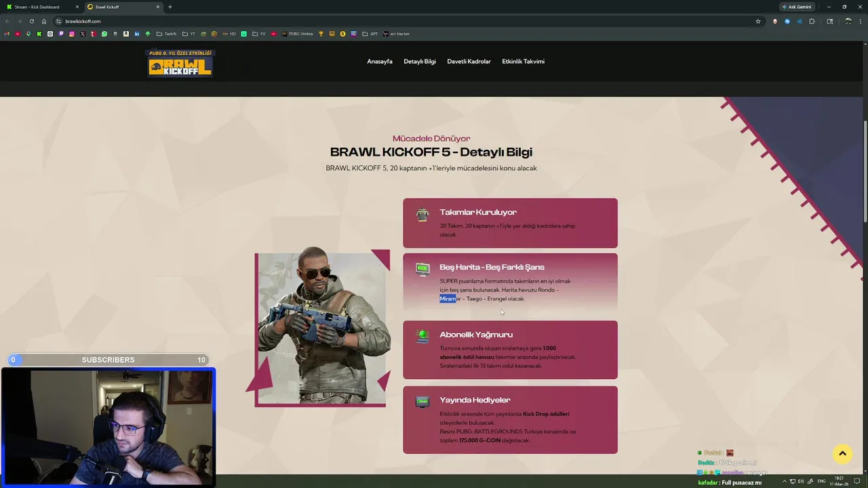Open the HD bookmark
Viewport: 868px width, 488px height.
229,34
